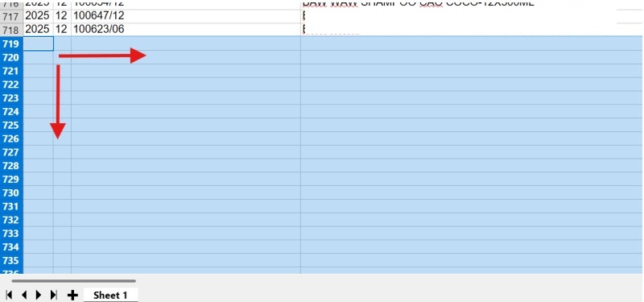Select row header 726
The height and width of the screenshot is (302, 644).
[11, 139]
